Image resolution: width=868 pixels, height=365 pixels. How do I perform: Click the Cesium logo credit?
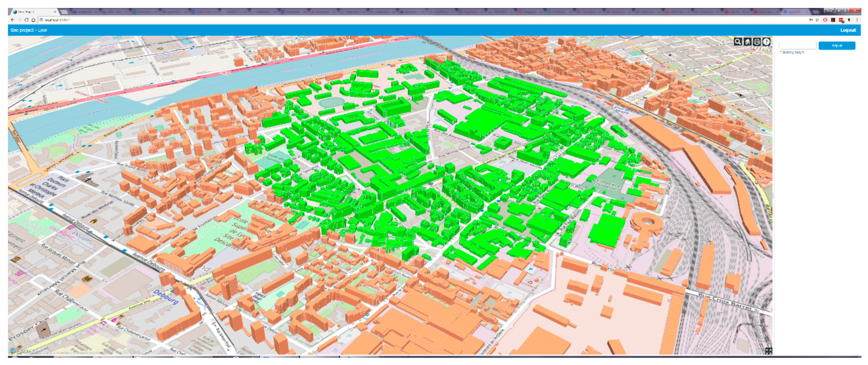click(23, 352)
